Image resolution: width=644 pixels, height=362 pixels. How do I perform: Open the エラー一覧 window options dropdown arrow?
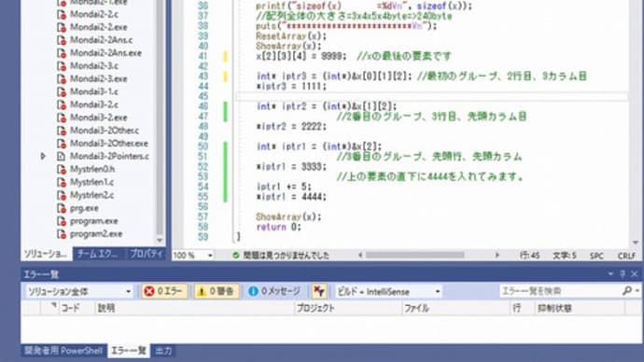(x=610, y=273)
